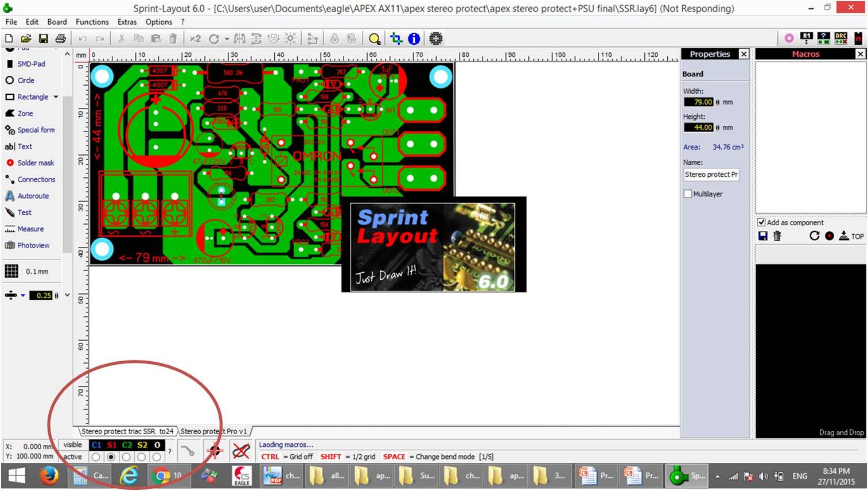Select the Connections tool
Image resolution: width=868 pixels, height=491 pixels.
tap(30, 179)
